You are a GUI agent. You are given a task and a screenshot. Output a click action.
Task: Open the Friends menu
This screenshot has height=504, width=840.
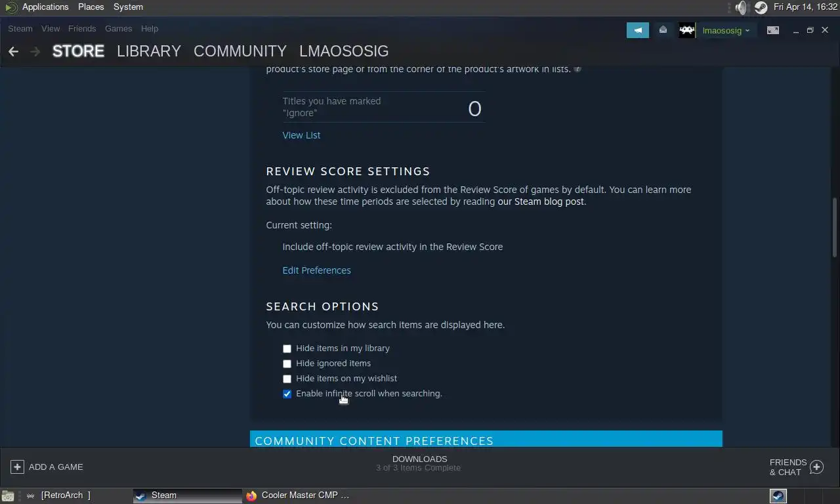click(82, 29)
